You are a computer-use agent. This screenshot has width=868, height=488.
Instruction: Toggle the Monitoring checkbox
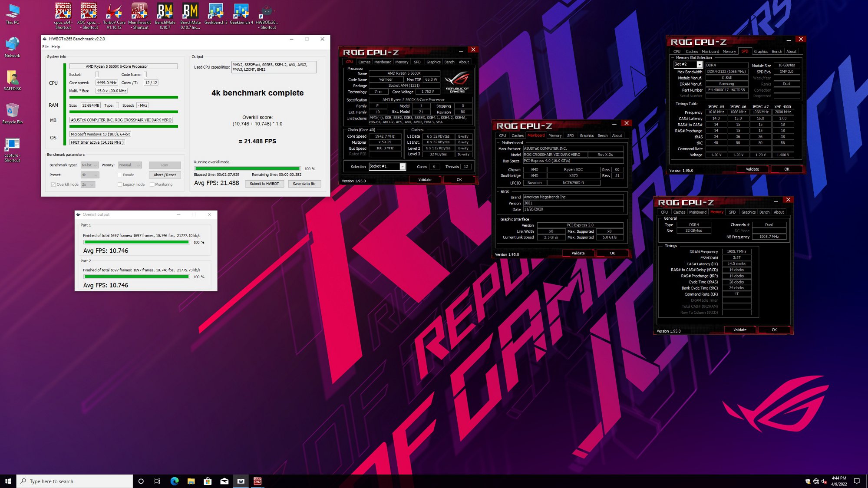(x=152, y=185)
